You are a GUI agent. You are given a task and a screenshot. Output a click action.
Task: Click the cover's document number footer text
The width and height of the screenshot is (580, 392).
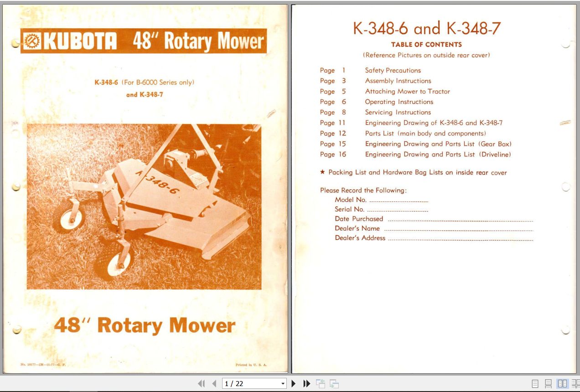tap(43, 365)
